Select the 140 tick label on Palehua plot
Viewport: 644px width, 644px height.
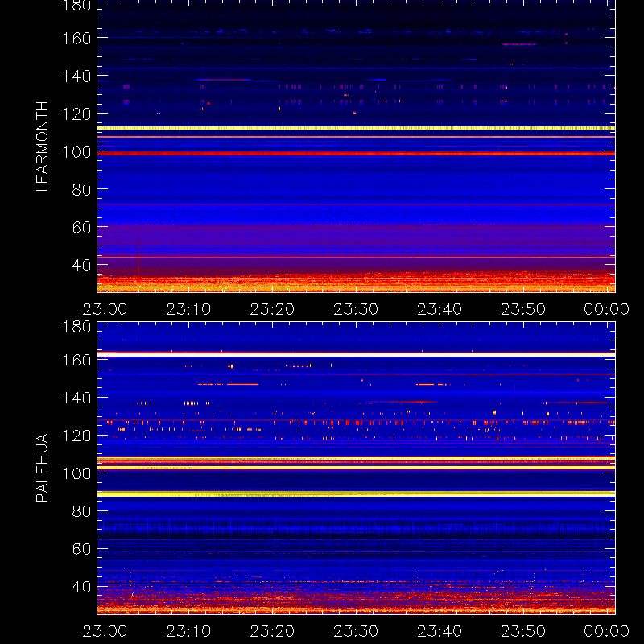[x=76, y=398]
